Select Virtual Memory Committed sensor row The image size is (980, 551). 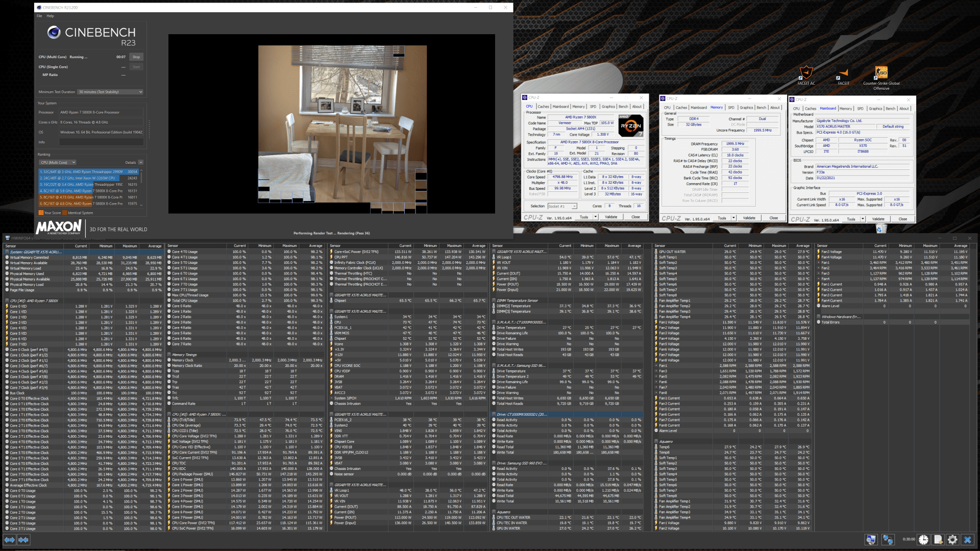[84, 258]
